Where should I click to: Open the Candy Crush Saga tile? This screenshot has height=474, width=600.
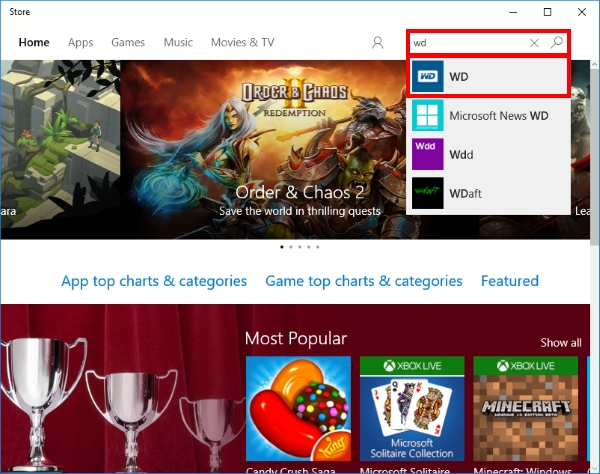[x=298, y=409]
